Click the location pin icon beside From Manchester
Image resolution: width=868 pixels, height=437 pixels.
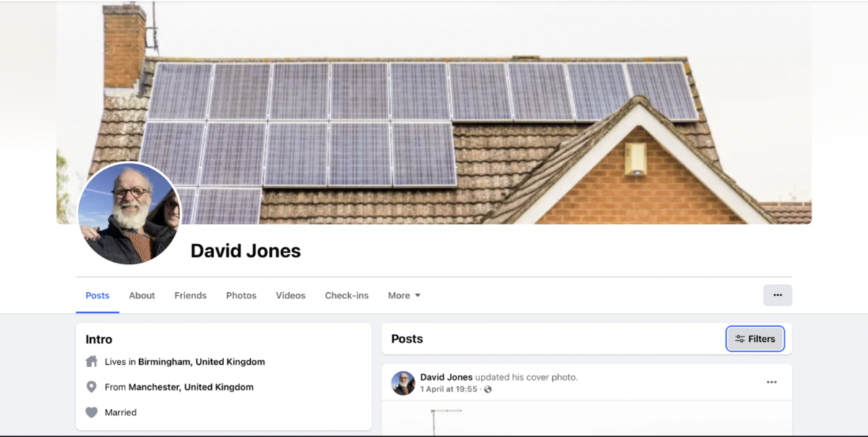coord(92,387)
